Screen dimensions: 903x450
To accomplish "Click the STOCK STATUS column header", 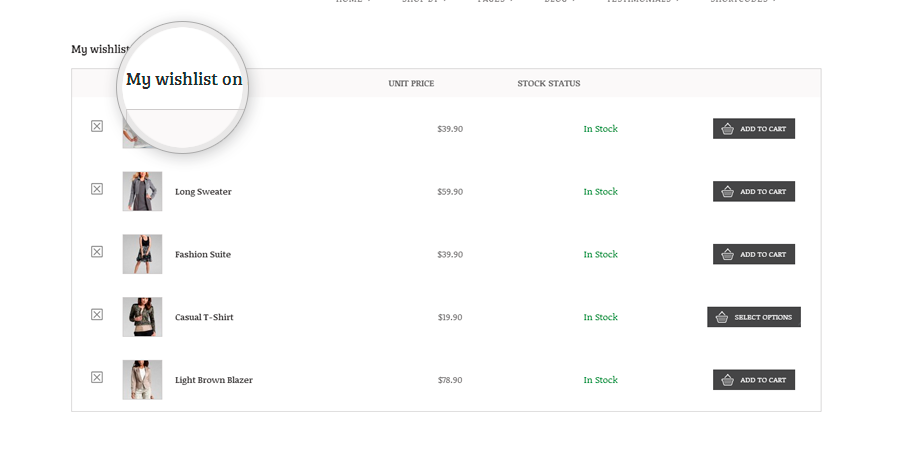I will click(x=549, y=84).
